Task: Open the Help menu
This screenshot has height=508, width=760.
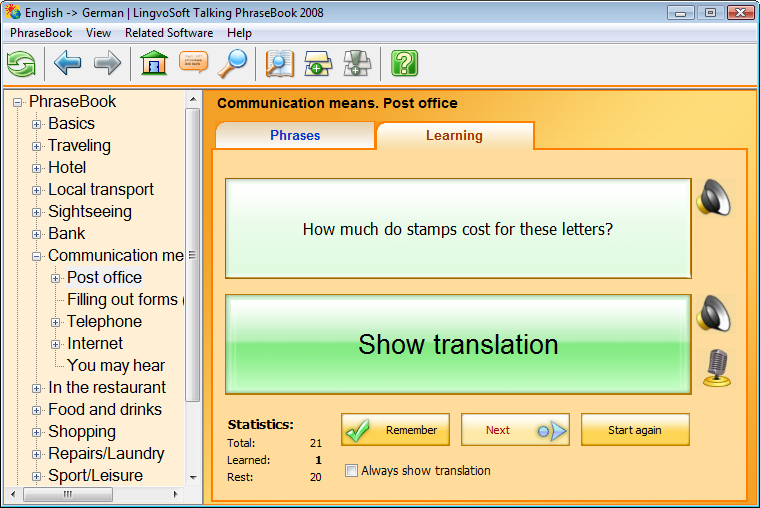Action: point(239,33)
